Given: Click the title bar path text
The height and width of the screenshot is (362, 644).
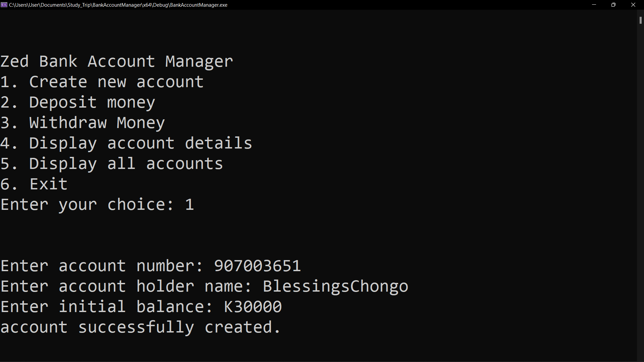Looking at the screenshot, I should pos(118,5).
